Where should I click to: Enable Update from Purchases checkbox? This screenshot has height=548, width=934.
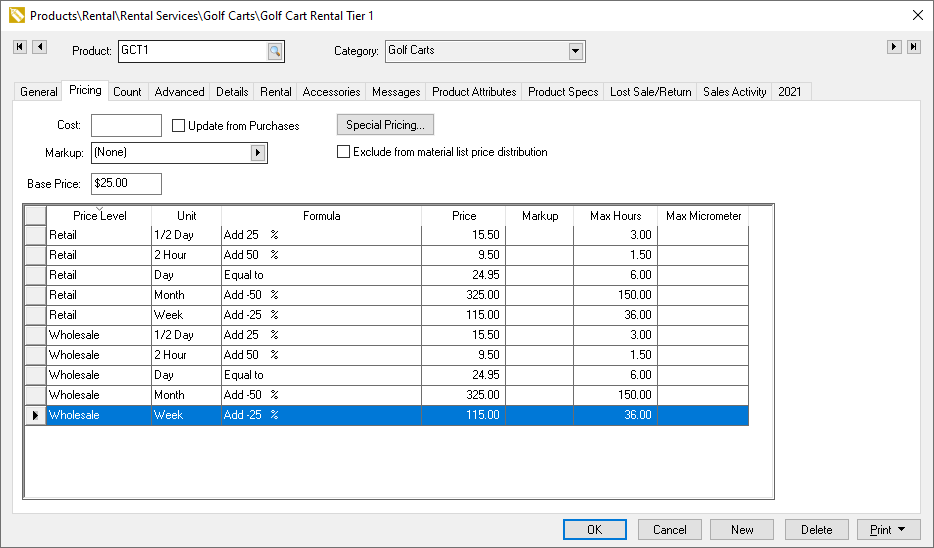point(179,126)
